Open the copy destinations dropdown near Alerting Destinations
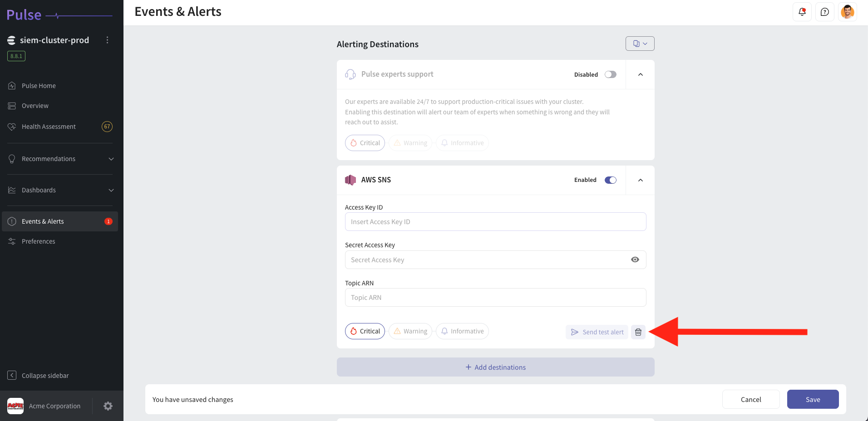The height and width of the screenshot is (421, 868). pos(640,43)
